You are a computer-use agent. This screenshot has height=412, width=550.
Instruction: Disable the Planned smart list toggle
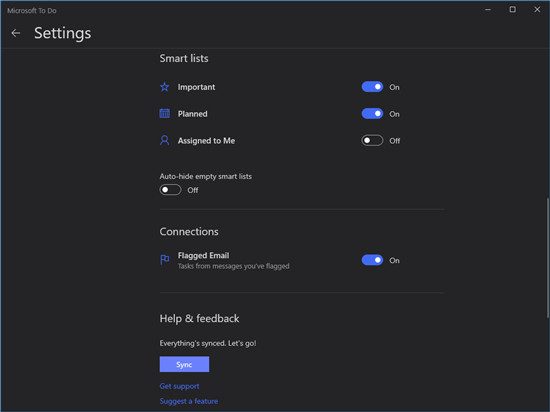[372, 114]
